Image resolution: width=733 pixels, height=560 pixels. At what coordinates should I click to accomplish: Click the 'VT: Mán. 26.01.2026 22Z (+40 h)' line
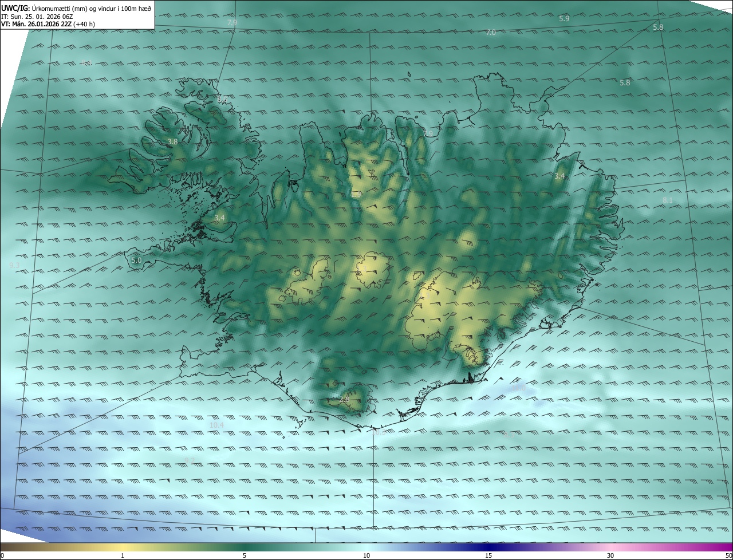48,24
